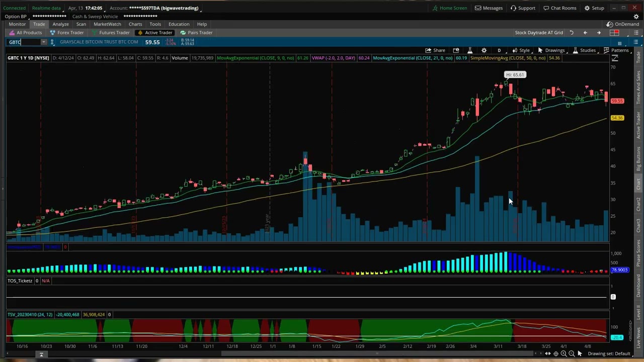Open the Setup gear menu
Image resolution: width=644 pixels, height=362 pixels.
pyautogui.click(x=594, y=8)
